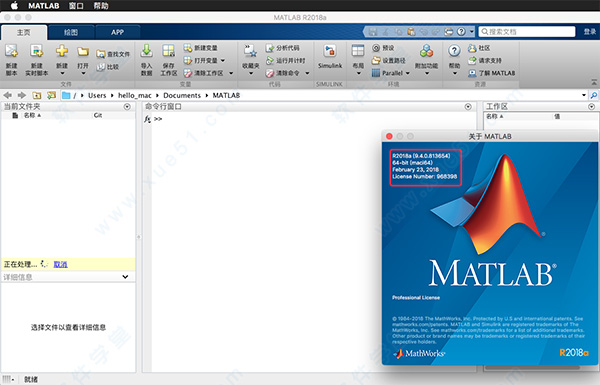Open the MATLAB menu in menu bar
The height and width of the screenshot is (385, 600).
[44, 5]
